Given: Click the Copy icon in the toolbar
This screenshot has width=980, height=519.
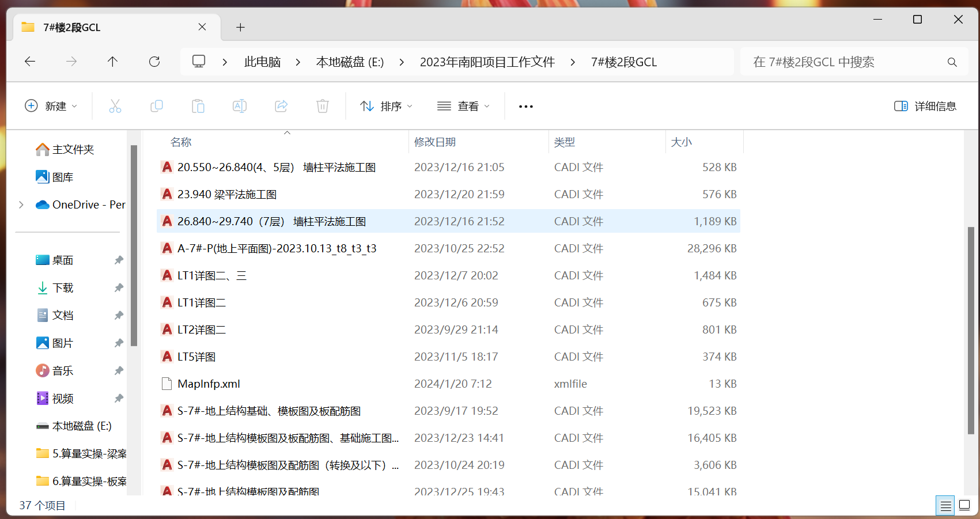Looking at the screenshot, I should tap(157, 106).
